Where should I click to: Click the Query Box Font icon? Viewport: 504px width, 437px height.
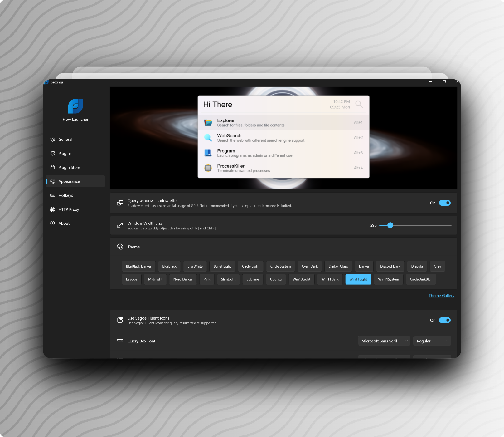(x=120, y=341)
